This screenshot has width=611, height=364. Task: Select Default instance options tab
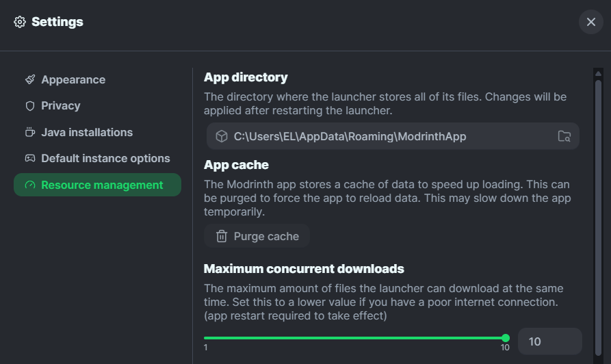[x=105, y=159]
